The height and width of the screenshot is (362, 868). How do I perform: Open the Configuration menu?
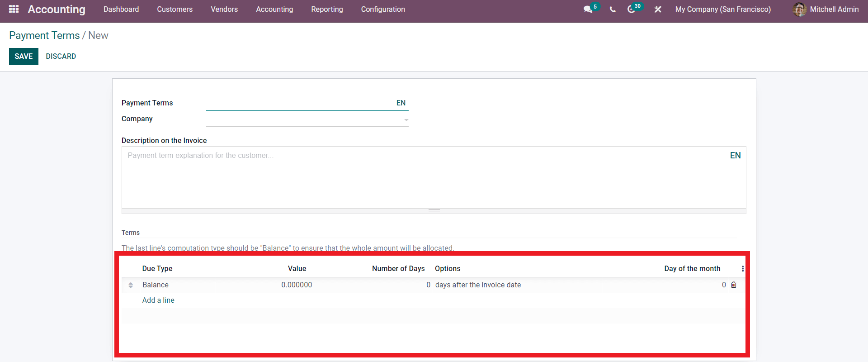pyautogui.click(x=383, y=10)
